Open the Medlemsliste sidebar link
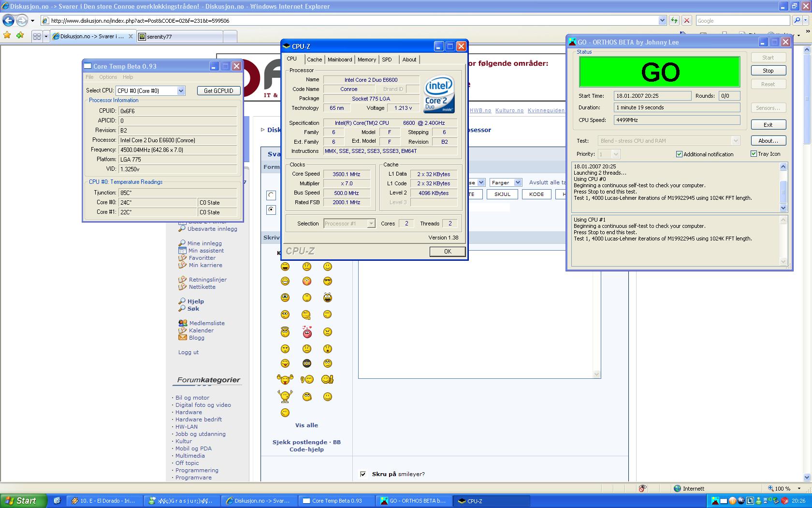Screen dimensions: 812x508 click(x=207, y=323)
